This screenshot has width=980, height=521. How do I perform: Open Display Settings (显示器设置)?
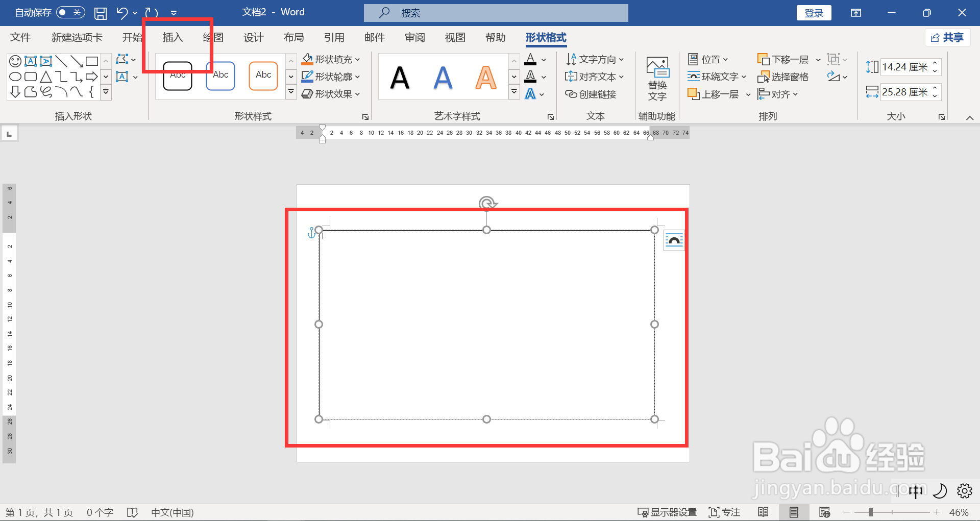coord(667,512)
